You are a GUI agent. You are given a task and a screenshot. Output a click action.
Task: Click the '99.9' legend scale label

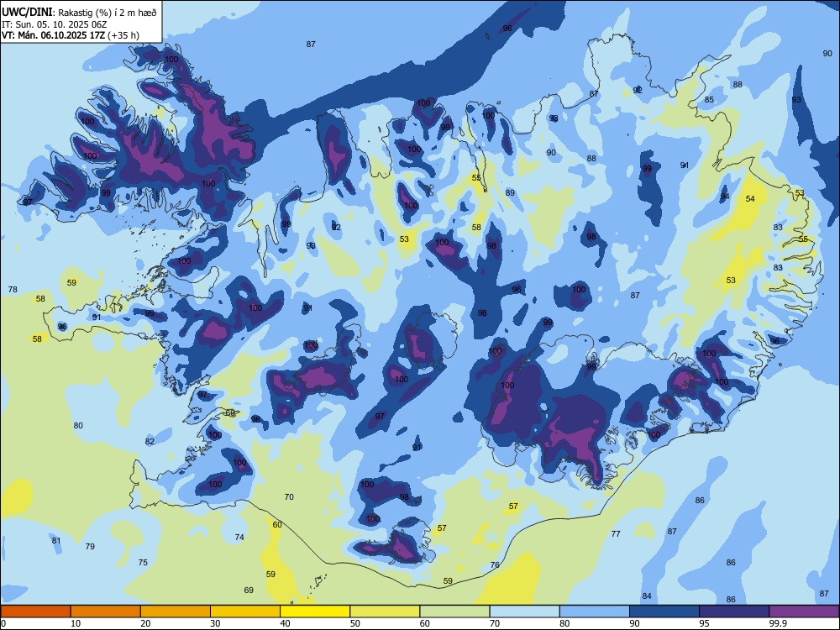pyautogui.click(x=778, y=623)
